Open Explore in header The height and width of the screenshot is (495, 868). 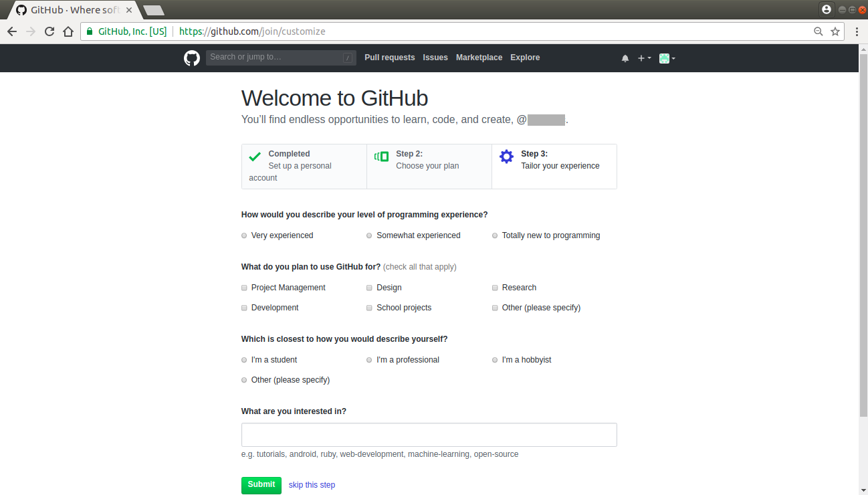pos(525,58)
